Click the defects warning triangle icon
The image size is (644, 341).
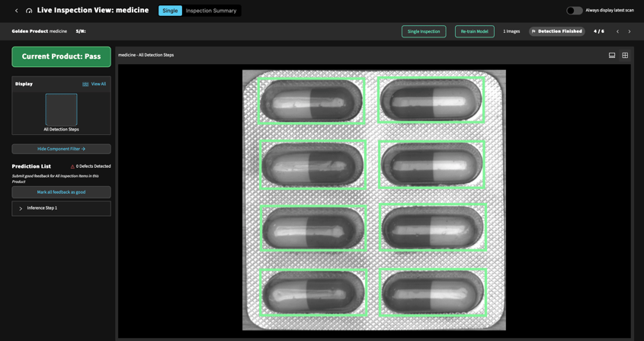[x=72, y=166]
